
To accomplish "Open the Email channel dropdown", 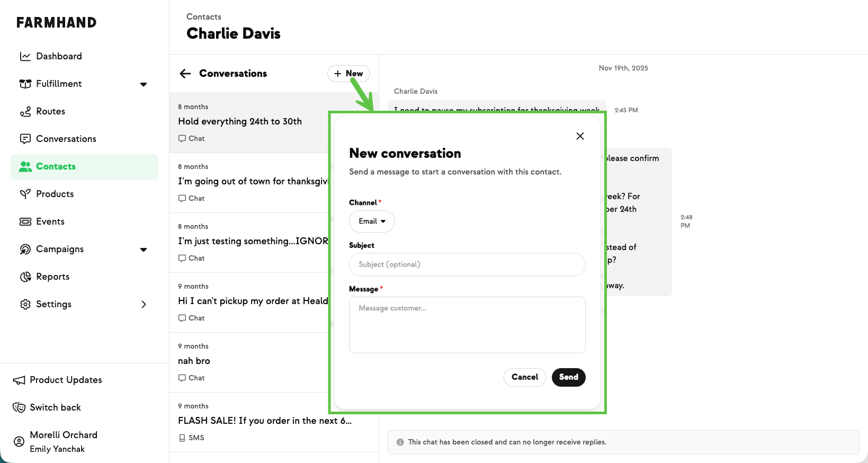I will (372, 221).
